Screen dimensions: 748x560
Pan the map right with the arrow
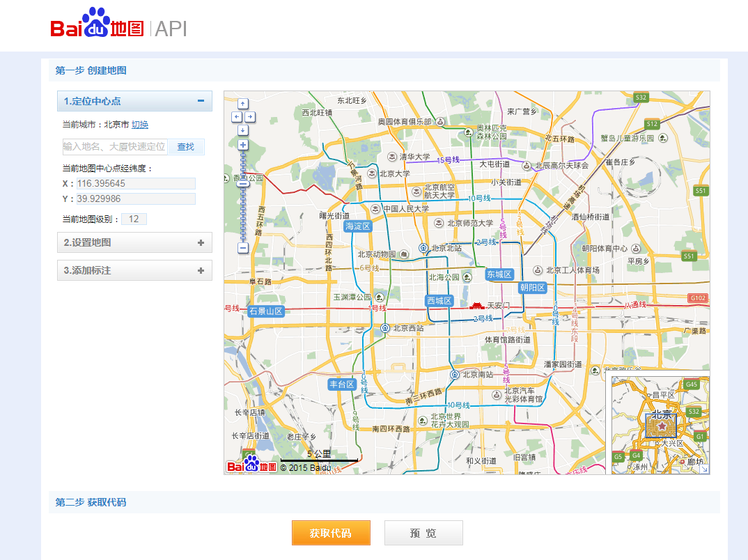(249, 117)
